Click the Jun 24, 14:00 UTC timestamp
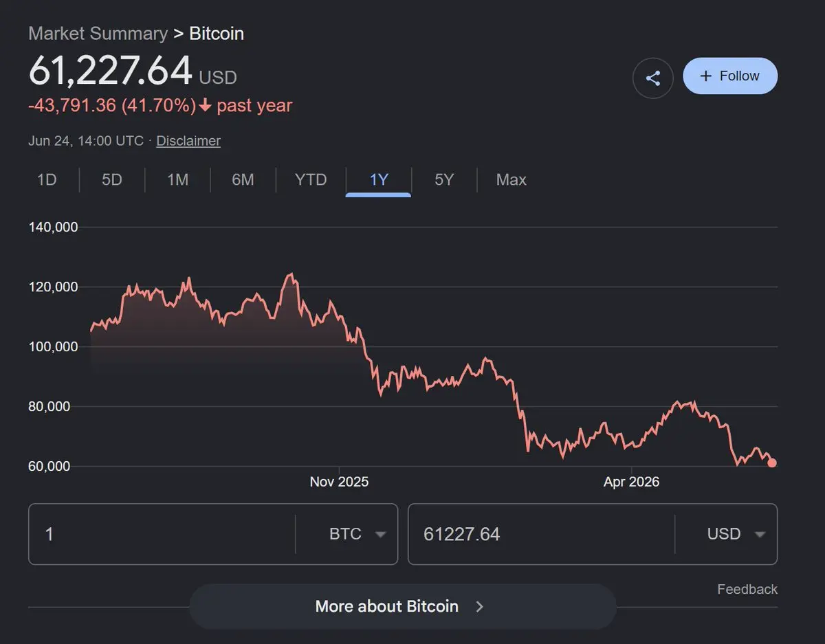 (86, 141)
